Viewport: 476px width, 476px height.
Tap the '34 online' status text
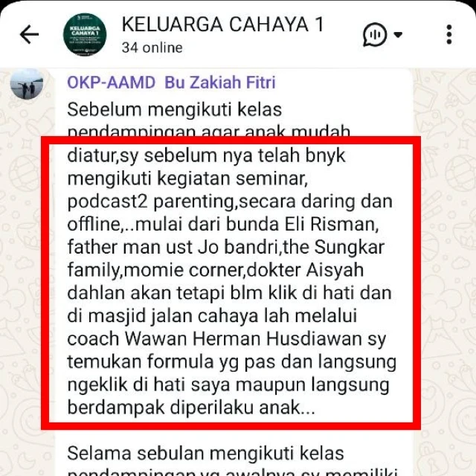click(152, 48)
